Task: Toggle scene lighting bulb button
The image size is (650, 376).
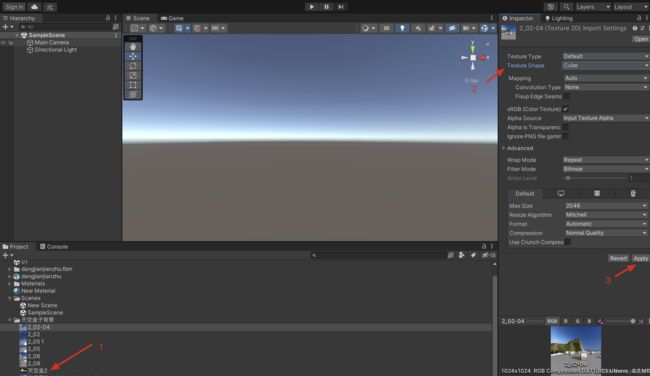Action: coord(402,28)
